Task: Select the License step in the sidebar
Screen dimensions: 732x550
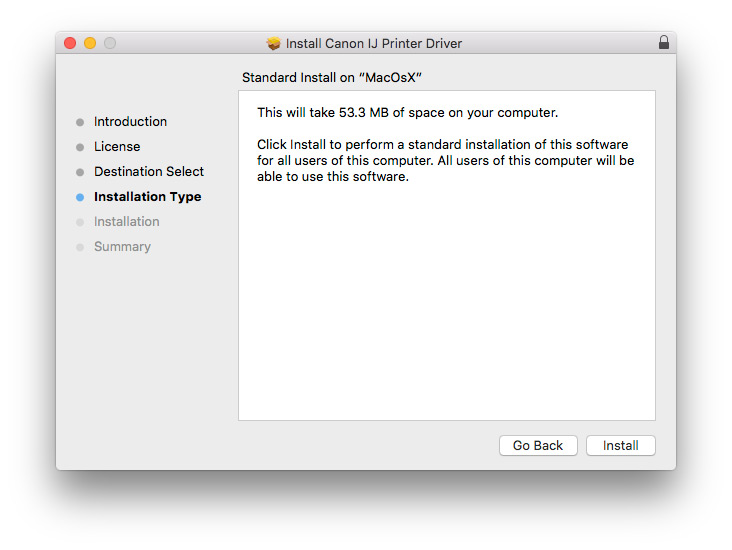Action: [x=117, y=147]
